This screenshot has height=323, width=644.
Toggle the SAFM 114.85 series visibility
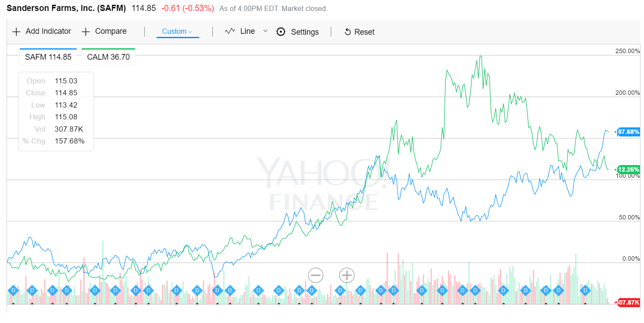pos(48,57)
